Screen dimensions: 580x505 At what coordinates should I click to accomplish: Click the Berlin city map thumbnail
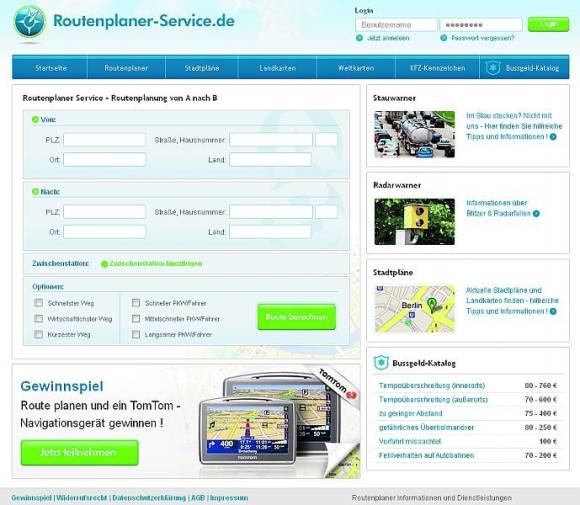[415, 309]
